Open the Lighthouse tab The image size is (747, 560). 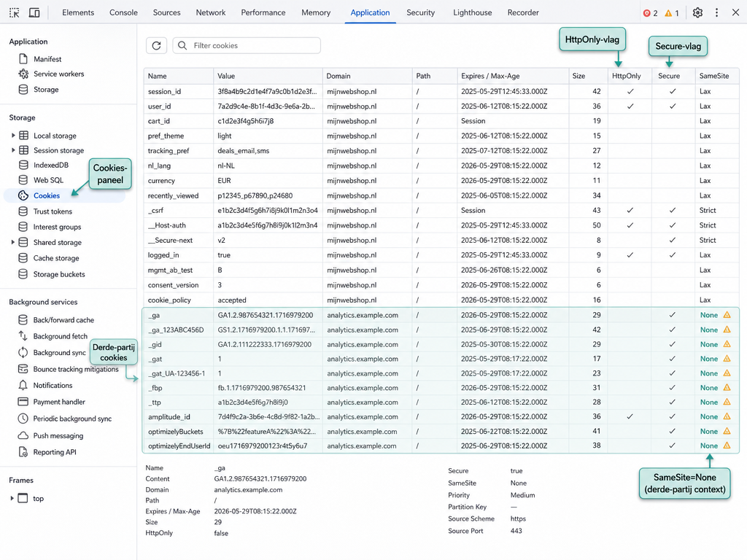click(472, 13)
